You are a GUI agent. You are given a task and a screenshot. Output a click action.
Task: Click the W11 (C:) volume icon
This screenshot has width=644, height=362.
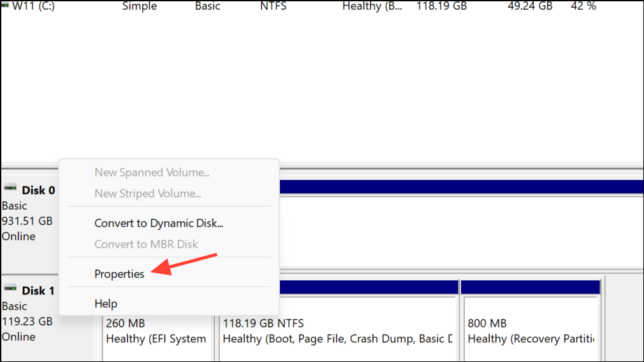click(x=5, y=5)
